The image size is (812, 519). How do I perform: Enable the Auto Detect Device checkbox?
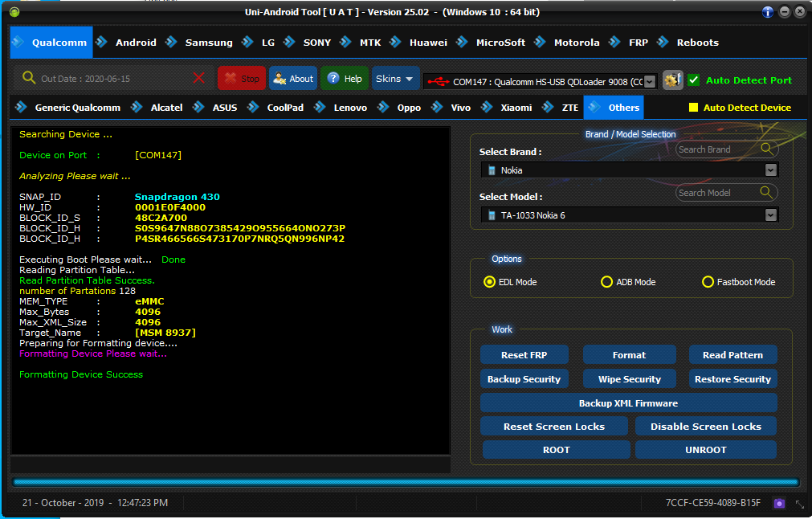click(693, 107)
